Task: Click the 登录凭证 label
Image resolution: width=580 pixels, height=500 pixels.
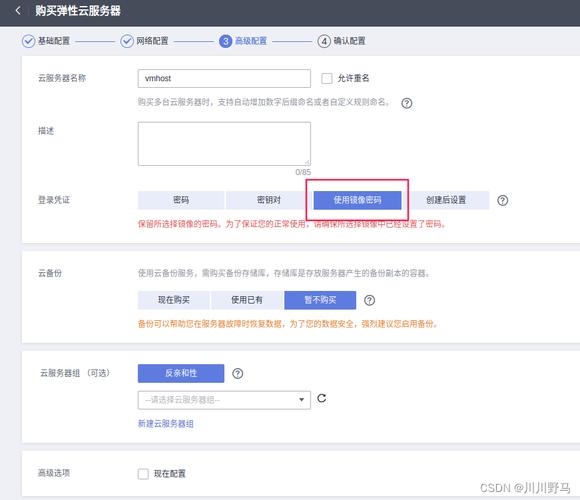Action: coord(54,200)
